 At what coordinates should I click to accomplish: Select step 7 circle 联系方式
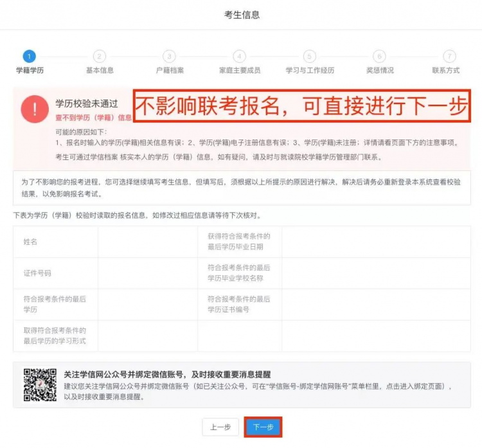[x=450, y=57]
